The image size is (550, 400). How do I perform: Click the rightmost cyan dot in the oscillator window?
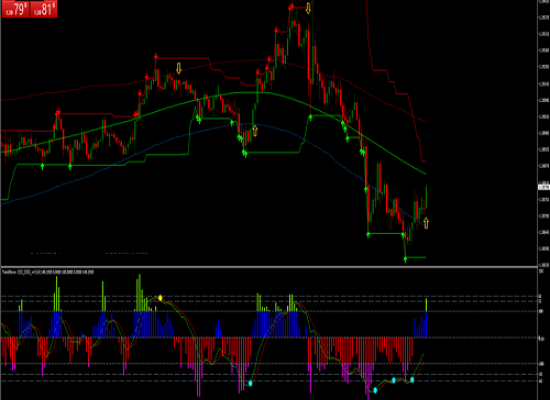click(x=412, y=379)
